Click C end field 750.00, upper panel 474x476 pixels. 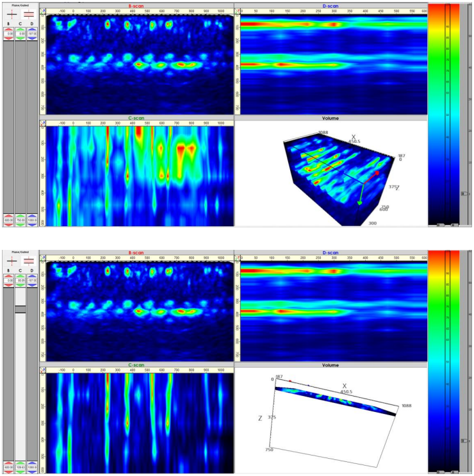[x=20, y=220]
